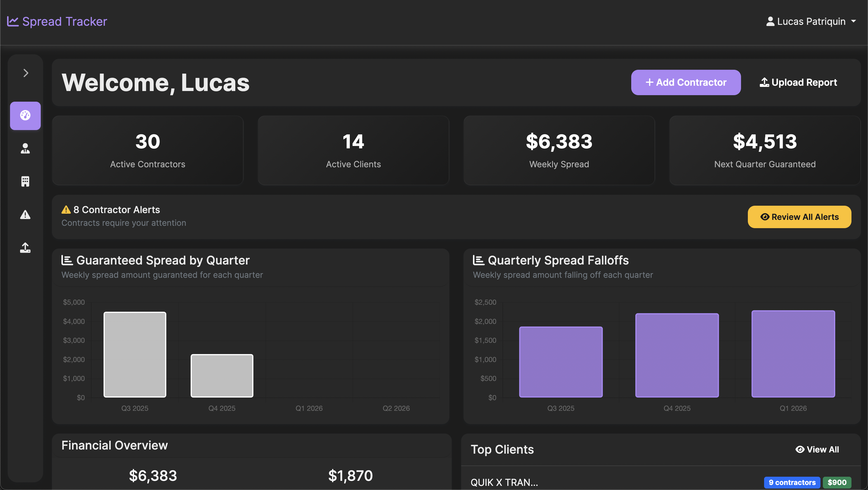
Task: Open the upload icon in sidebar
Action: tap(25, 248)
